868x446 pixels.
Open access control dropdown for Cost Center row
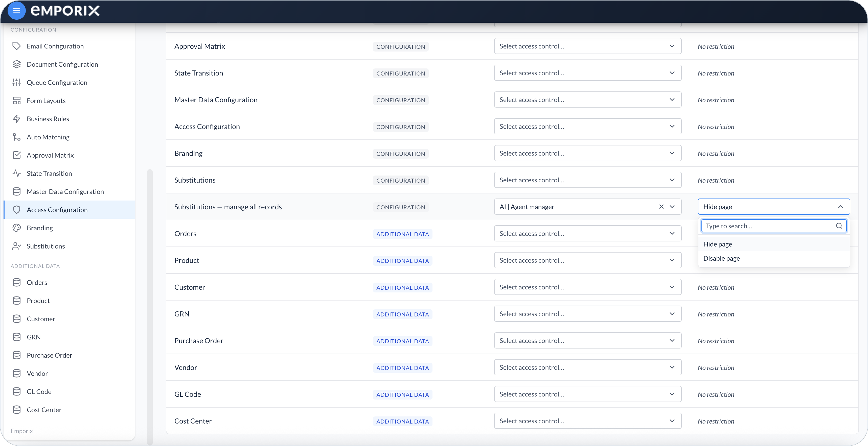coord(588,420)
